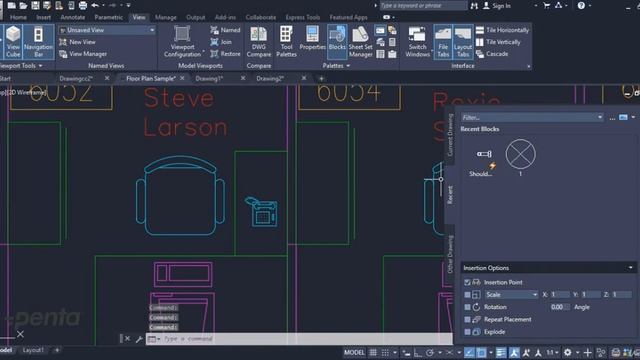This screenshot has width=640, height=360.
Task: Click Tile Vertically
Action: 498,42
